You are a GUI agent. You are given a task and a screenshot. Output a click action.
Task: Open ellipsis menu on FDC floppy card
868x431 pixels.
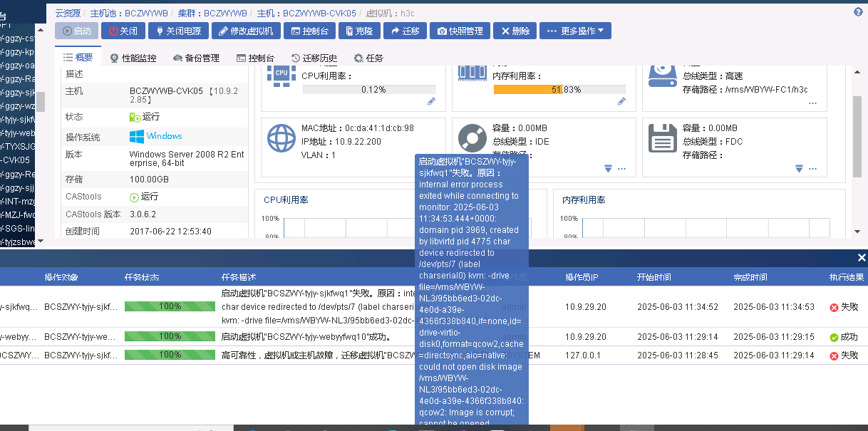click(x=812, y=169)
